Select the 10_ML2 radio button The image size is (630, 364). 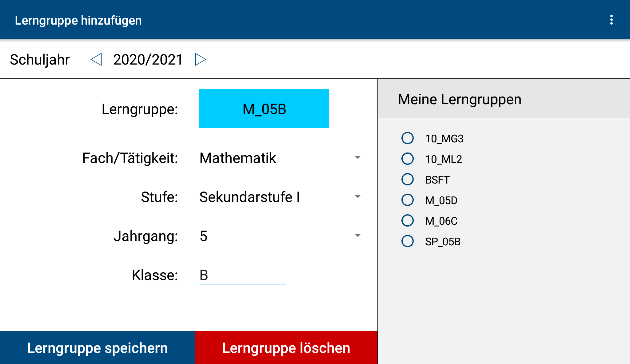point(408,159)
